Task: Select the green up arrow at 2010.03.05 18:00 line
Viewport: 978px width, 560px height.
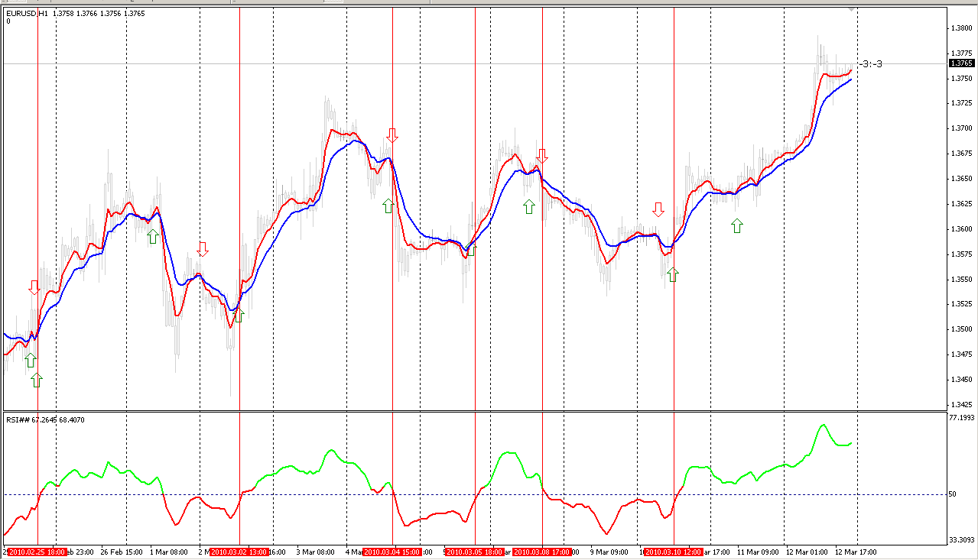Action: tap(471, 248)
